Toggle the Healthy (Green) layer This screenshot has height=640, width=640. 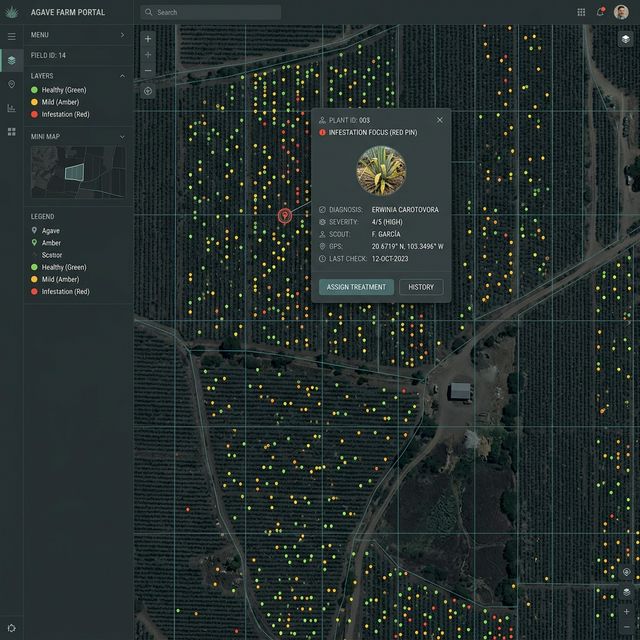pyautogui.click(x=59, y=90)
